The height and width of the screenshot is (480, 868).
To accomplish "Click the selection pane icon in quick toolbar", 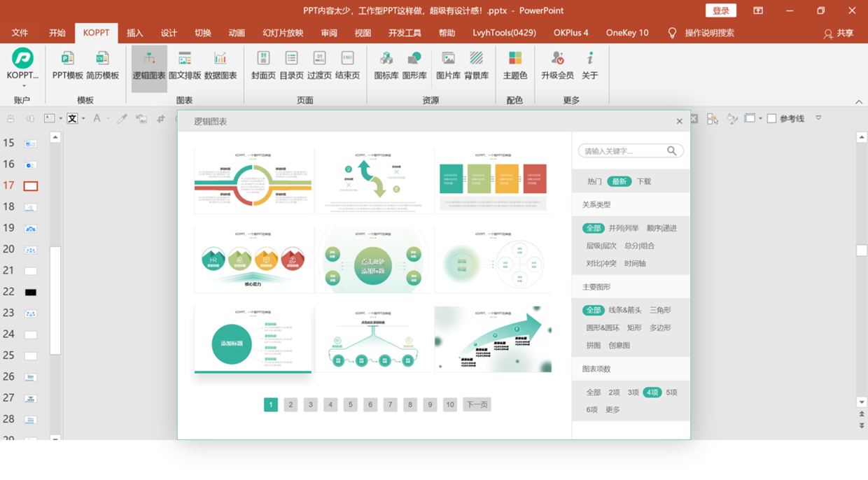I will [x=713, y=119].
